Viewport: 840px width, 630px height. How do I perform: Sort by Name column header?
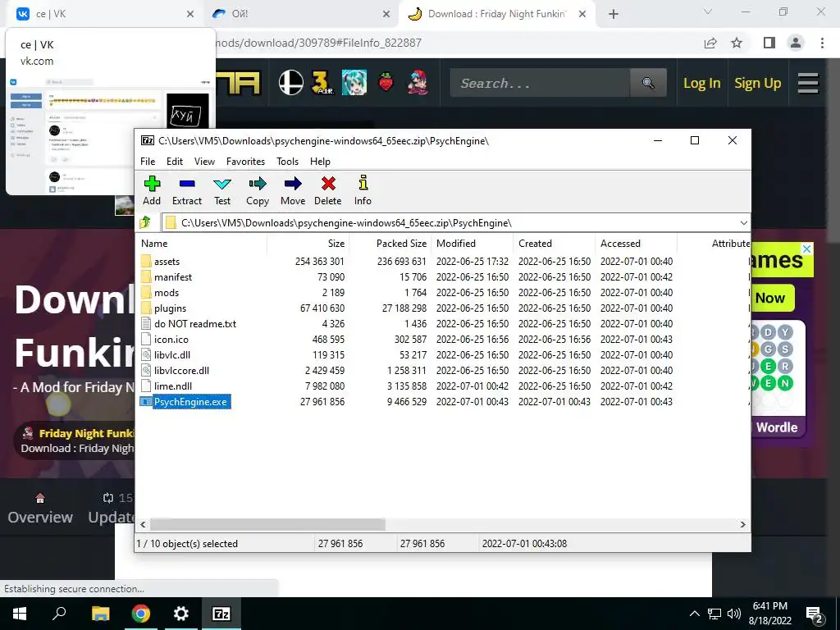click(203, 243)
